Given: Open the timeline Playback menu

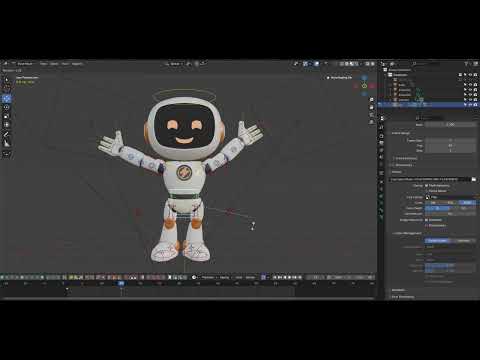Looking at the screenshot, I should pos(208,277).
